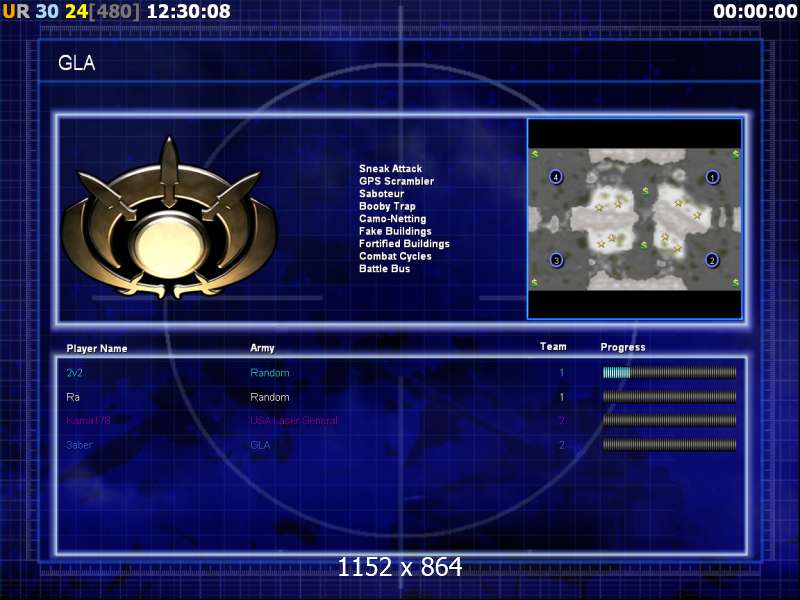Click the 'Saboteur' ability text
Viewport: 800px width, 600px height.
(x=381, y=193)
